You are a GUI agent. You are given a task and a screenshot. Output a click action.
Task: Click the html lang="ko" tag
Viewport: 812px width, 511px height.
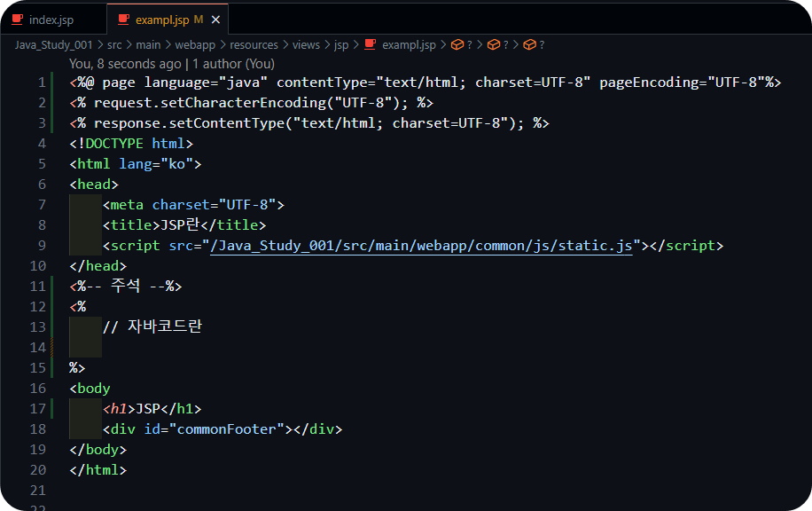click(x=135, y=164)
